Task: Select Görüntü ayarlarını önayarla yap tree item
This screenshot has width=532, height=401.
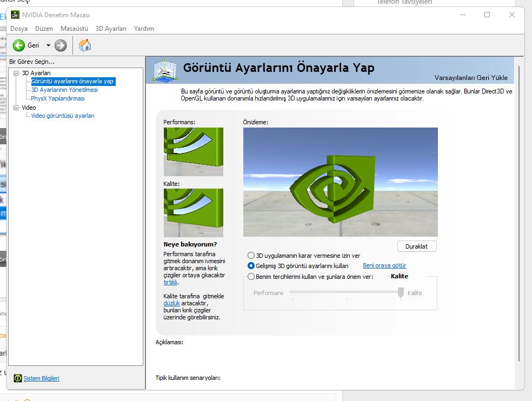Action: [x=73, y=82]
